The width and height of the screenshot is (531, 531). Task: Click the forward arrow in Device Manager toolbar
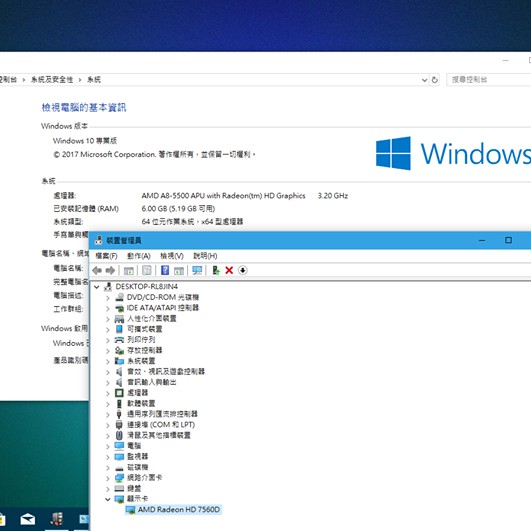pos(110,270)
